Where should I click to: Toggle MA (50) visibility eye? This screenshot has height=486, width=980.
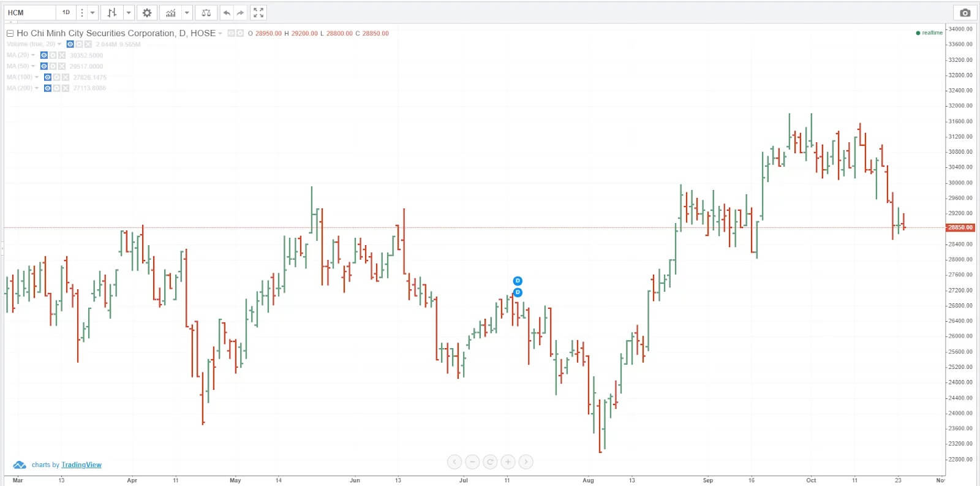[x=44, y=66]
